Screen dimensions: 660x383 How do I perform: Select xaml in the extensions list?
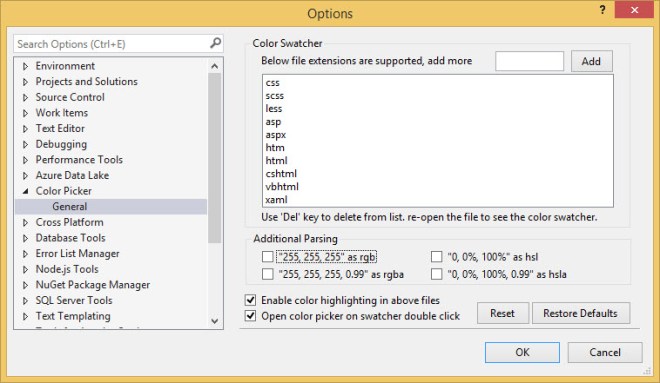click(277, 200)
